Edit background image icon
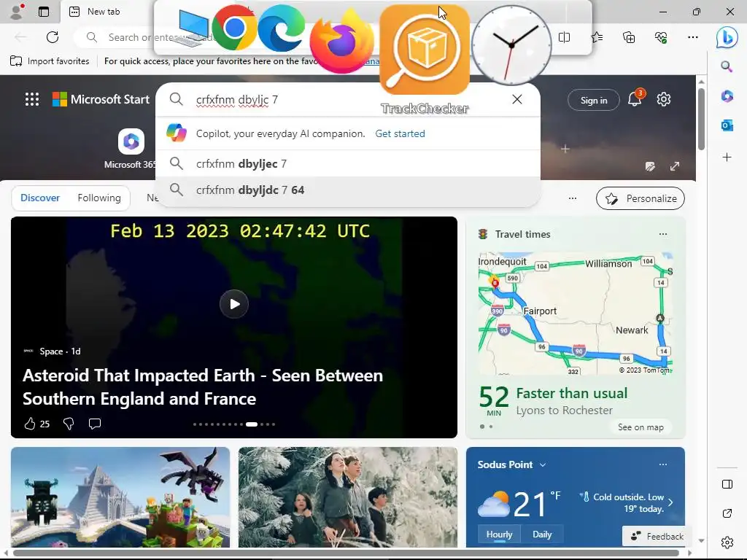The image size is (747, 560). coord(650,166)
